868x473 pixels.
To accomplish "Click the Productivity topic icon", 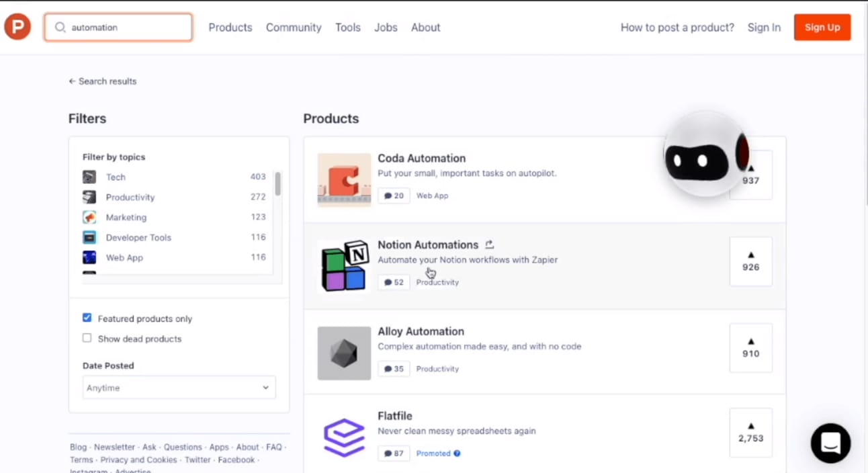I will click(89, 198).
